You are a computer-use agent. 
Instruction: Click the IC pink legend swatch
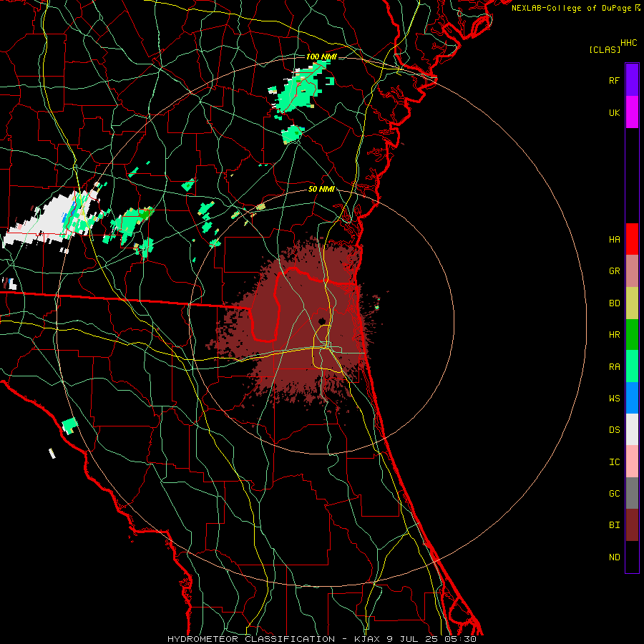632,462
